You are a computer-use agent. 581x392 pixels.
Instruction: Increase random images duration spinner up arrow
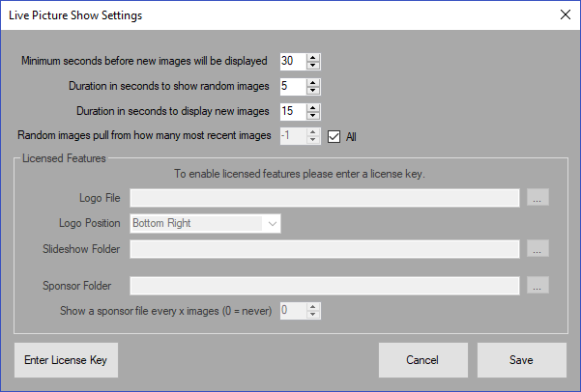(312, 82)
